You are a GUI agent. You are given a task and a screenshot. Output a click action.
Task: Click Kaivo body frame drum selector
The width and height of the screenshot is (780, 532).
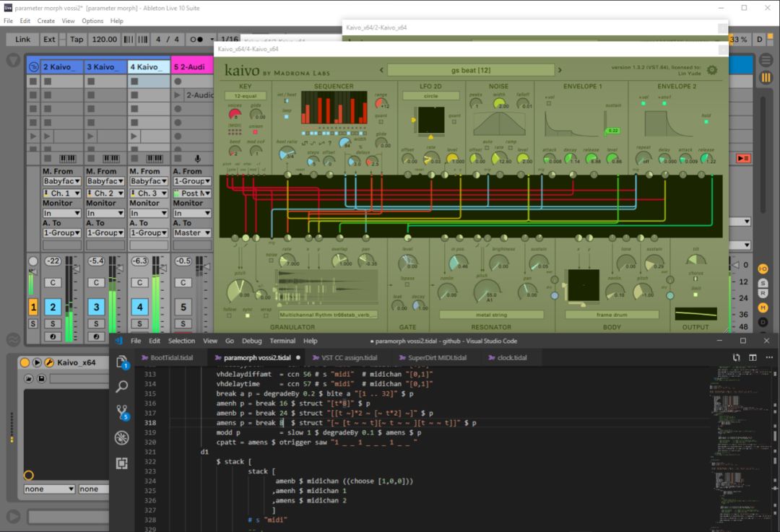612,315
